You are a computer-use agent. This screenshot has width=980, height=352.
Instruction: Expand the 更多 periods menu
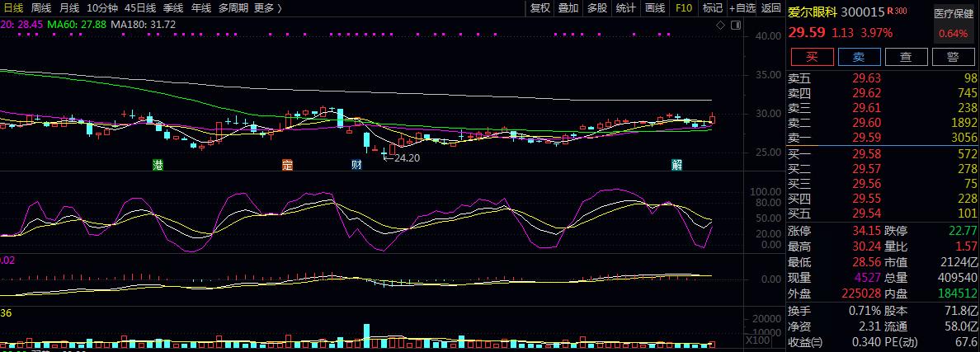267,8
